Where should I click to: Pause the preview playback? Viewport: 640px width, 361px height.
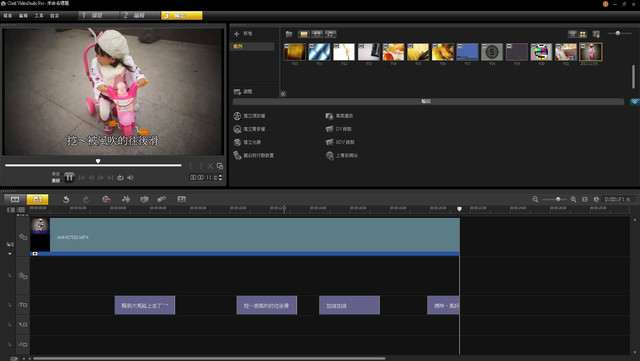69,177
